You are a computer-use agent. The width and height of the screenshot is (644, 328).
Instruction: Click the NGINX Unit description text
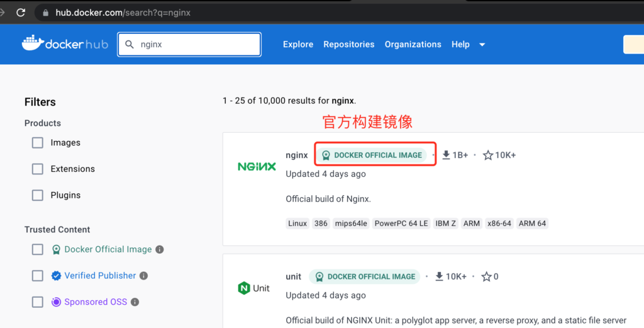pyautogui.click(x=456, y=320)
